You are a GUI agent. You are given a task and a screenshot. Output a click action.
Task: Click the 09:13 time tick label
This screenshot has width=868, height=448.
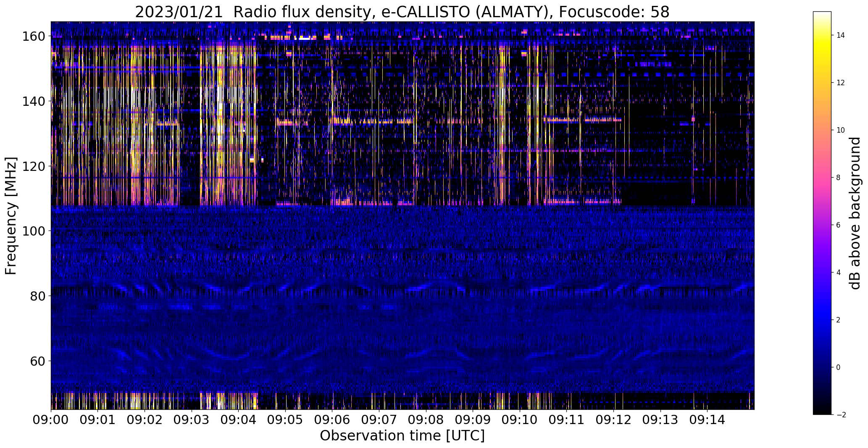coord(660,420)
